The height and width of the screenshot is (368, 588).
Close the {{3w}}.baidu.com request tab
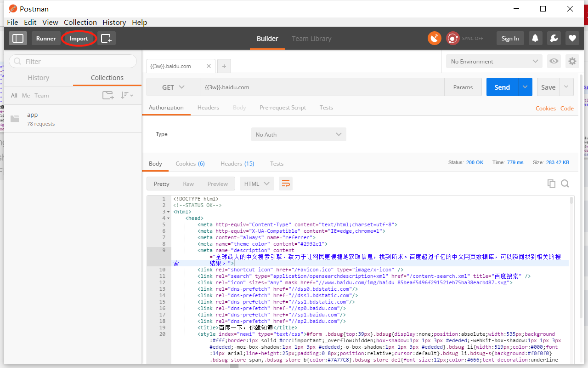(209, 66)
